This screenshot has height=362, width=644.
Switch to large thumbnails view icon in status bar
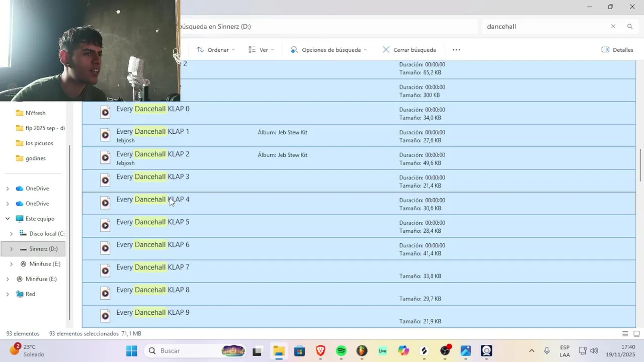click(x=636, y=334)
